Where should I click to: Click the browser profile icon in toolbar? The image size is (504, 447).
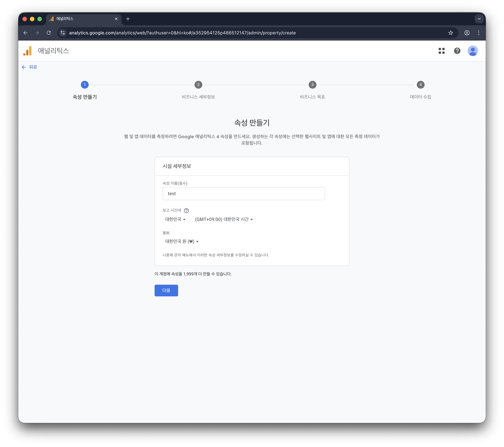click(466, 33)
